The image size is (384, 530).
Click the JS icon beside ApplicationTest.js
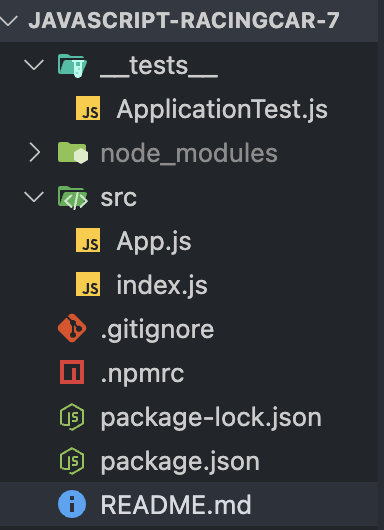tap(88, 108)
